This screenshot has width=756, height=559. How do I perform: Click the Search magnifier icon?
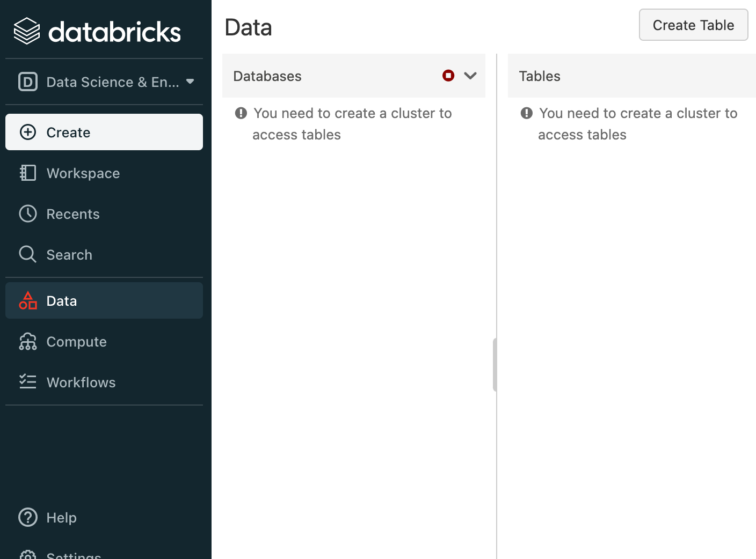click(x=28, y=254)
